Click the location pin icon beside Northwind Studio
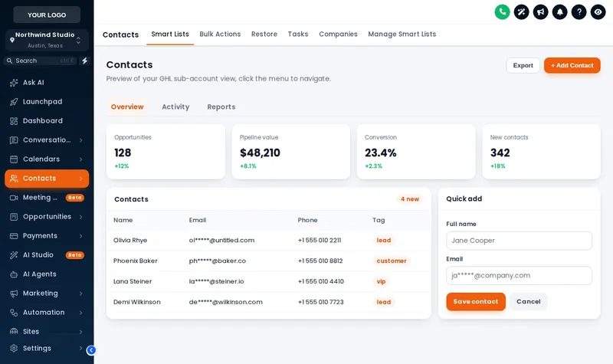Screen dimensions: 613x364 (x=12, y=40)
